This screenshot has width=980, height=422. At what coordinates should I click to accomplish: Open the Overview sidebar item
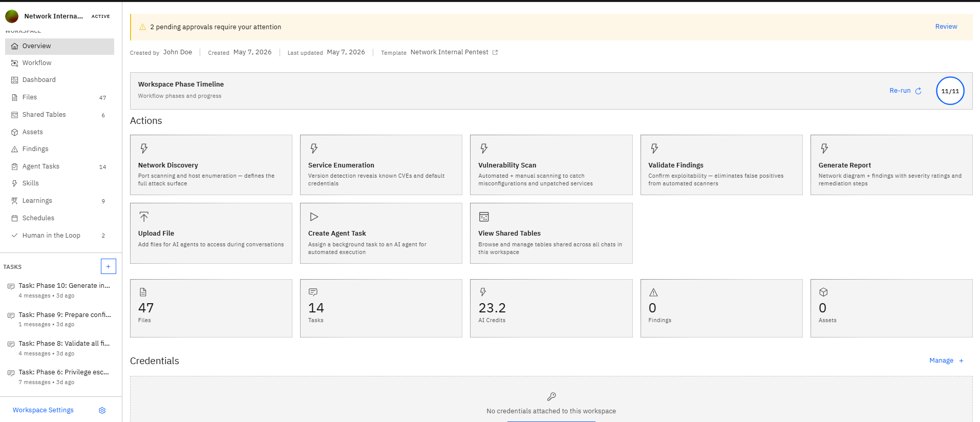59,46
